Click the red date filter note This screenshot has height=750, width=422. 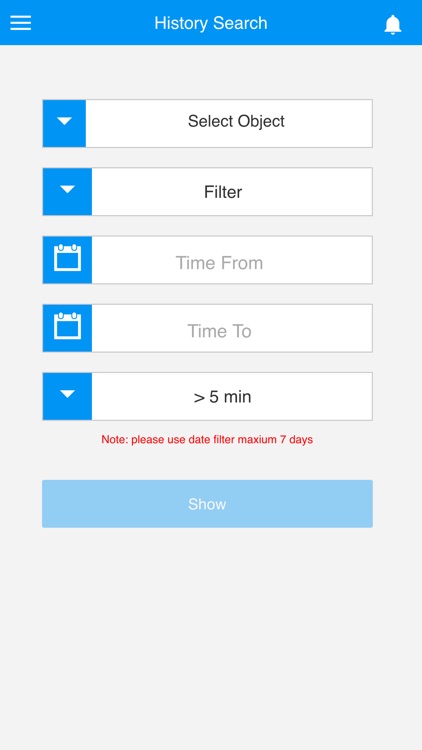[207, 439]
